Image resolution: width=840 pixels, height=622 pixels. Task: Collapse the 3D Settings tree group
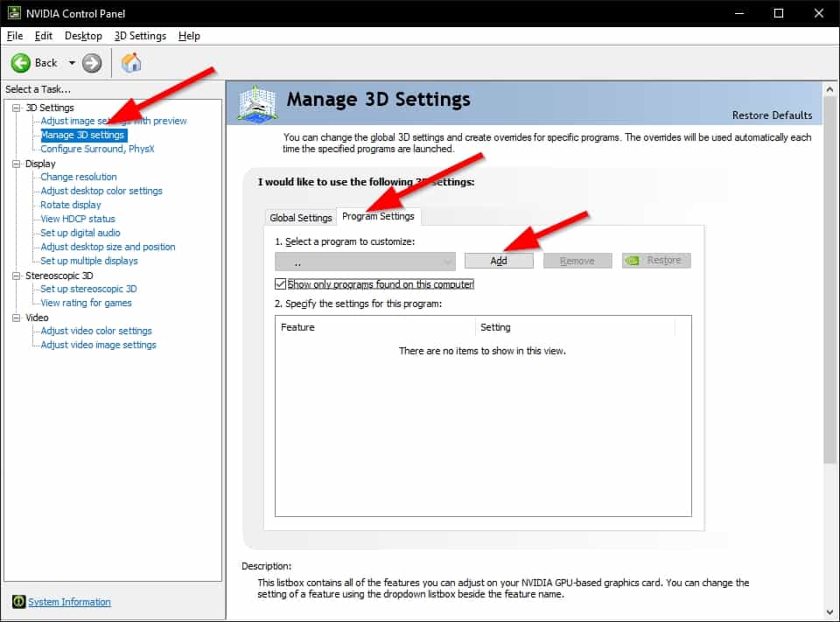coord(17,108)
